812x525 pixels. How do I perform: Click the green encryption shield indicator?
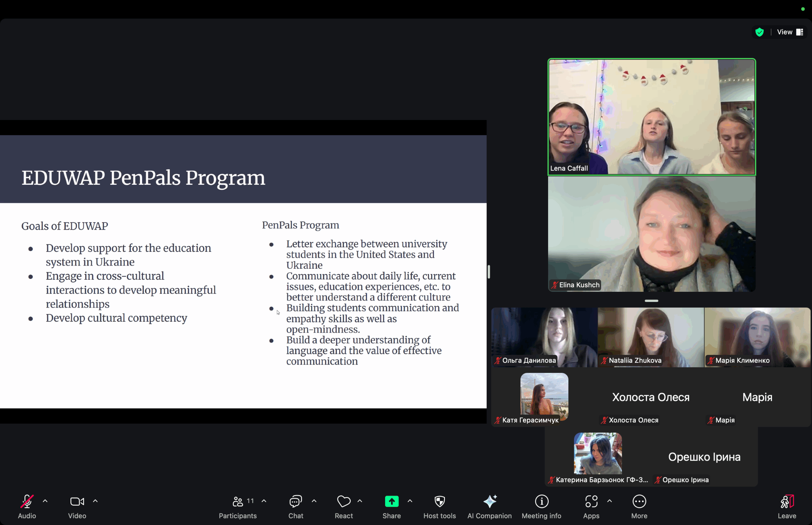tap(759, 32)
